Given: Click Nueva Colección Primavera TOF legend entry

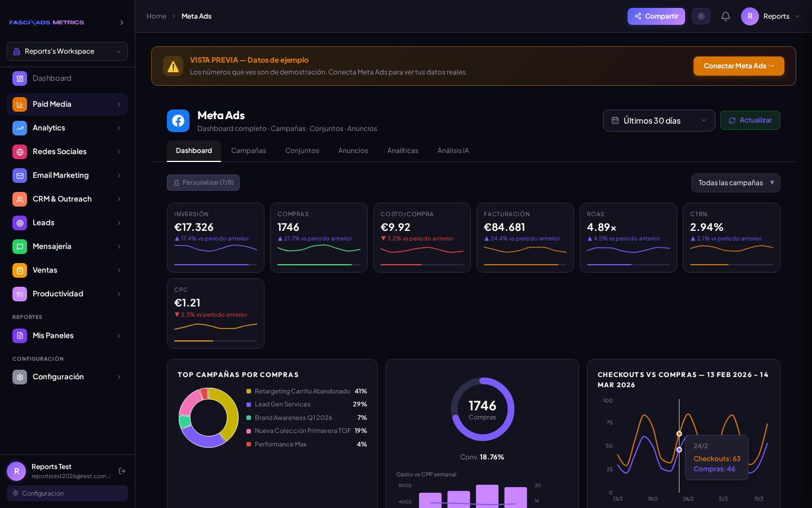Looking at the screenshot, I should (x=307, y=431).
